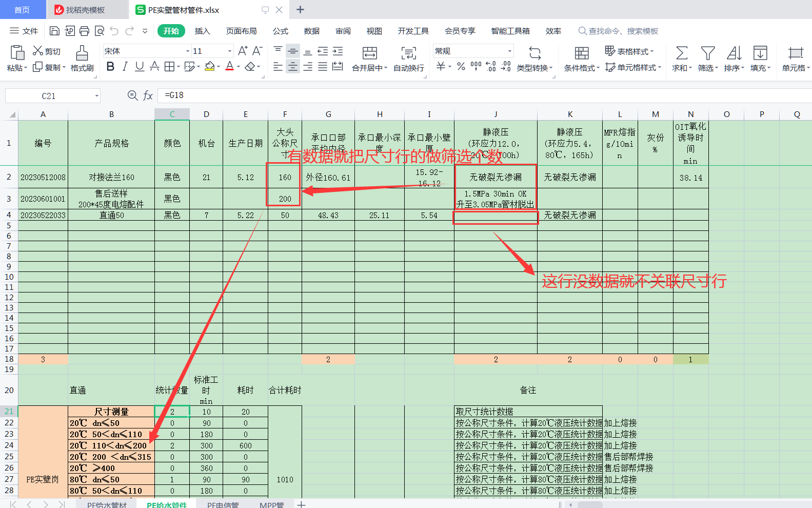Click the eraser clear-format icon
812x508 pixels.
tap(250, 67)
